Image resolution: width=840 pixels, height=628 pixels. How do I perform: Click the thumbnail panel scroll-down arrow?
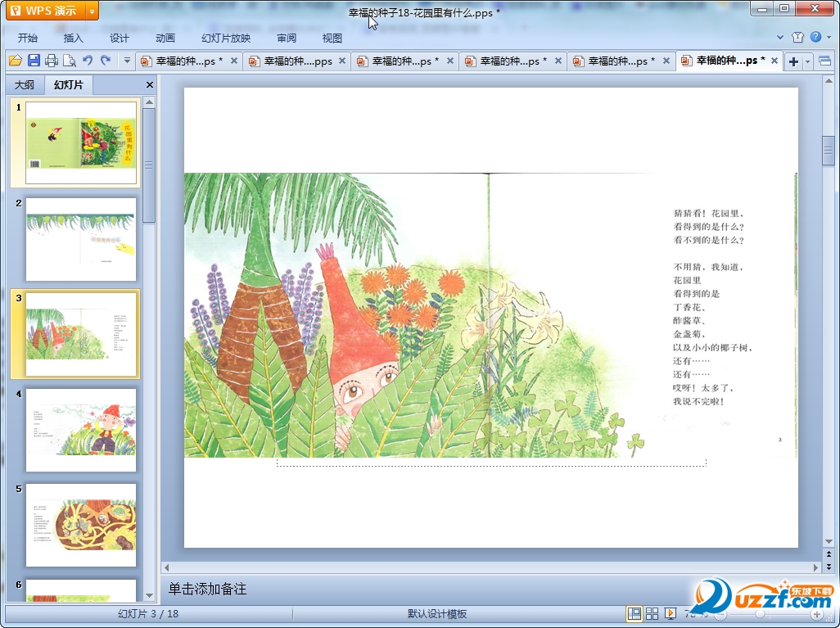click(x=150, y=595)
